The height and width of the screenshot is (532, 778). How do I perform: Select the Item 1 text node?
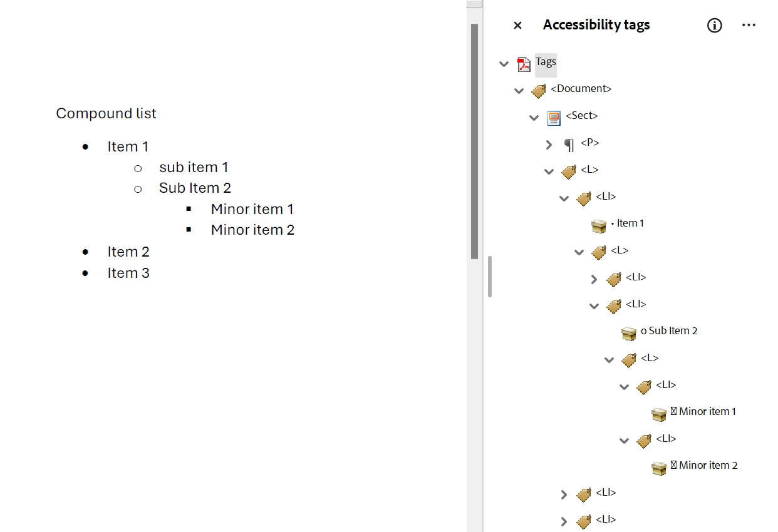click(x=630, y=223)
